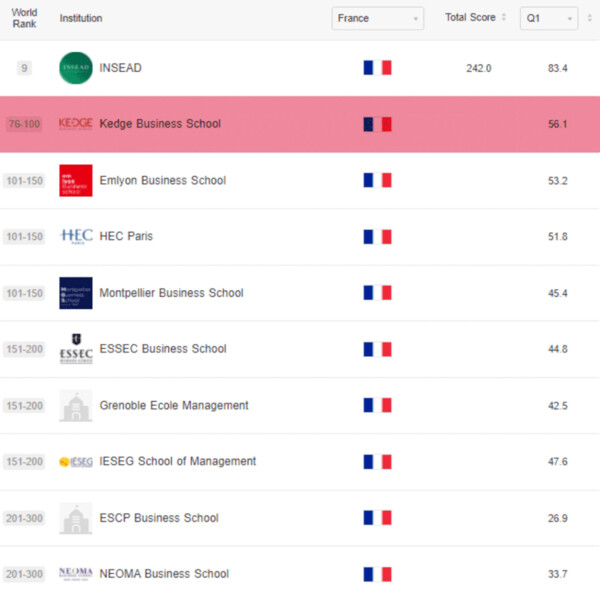Click Grenoble Ecole Management placeholder building icon
The image size is (600, 590).
click(x=76, y=406)
